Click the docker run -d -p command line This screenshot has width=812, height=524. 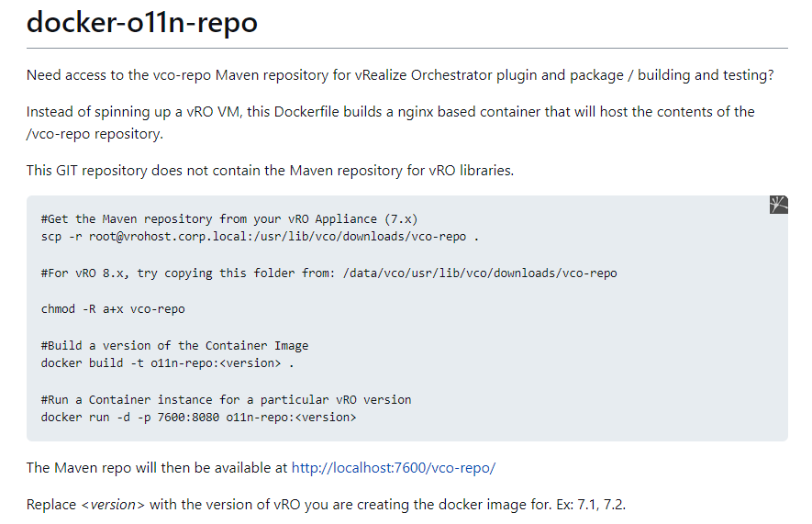click(x=198, y=417)
